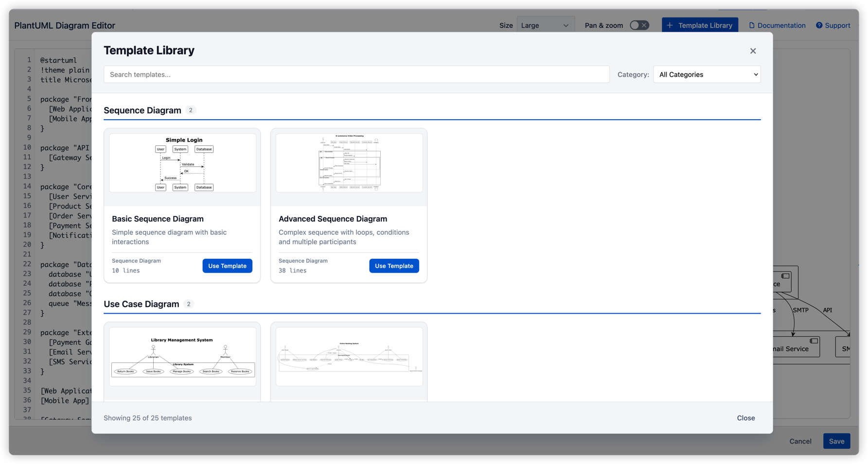The image size is (868, 464).
Task: Open the All Categories dropdown
Action: (707, 74)
